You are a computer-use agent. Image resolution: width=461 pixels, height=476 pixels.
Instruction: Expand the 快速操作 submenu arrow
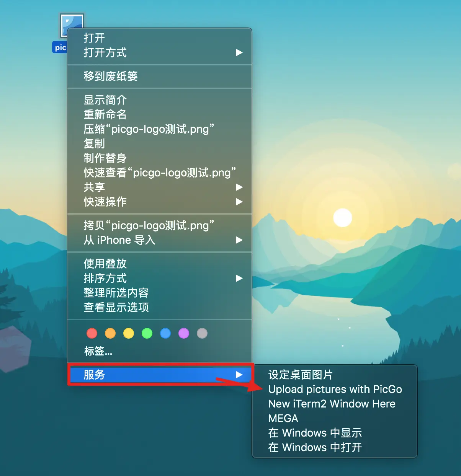(x=239, y=202)
